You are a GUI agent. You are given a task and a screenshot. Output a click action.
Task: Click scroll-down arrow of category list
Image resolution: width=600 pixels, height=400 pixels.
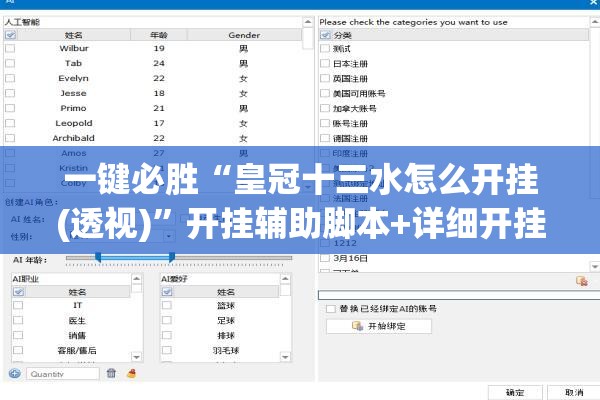point(595,266)
